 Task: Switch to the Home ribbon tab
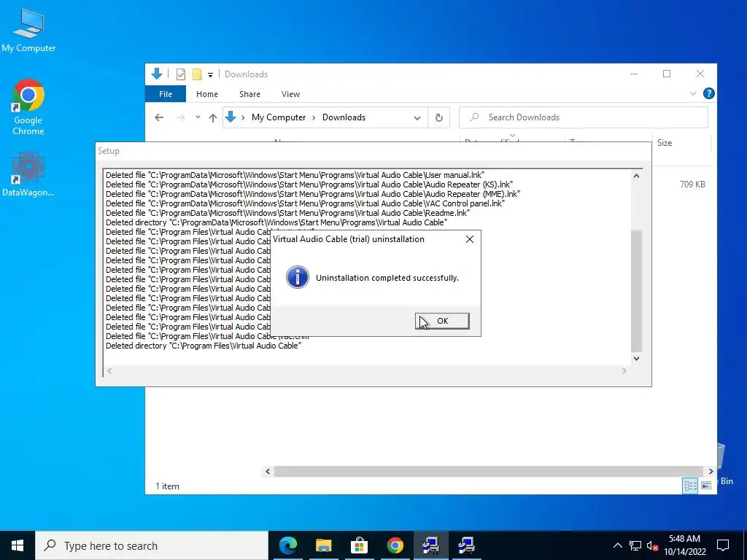click(206, 94)
